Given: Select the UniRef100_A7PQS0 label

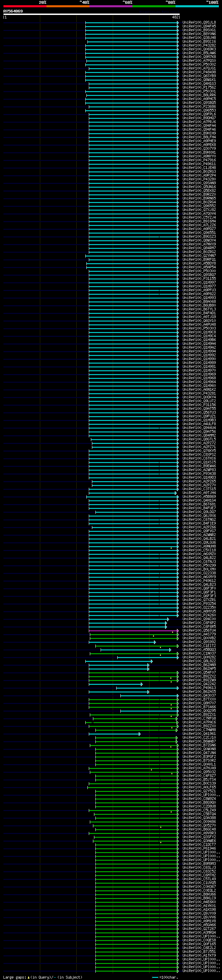Looking at the screenshot, I should [199, 60].
